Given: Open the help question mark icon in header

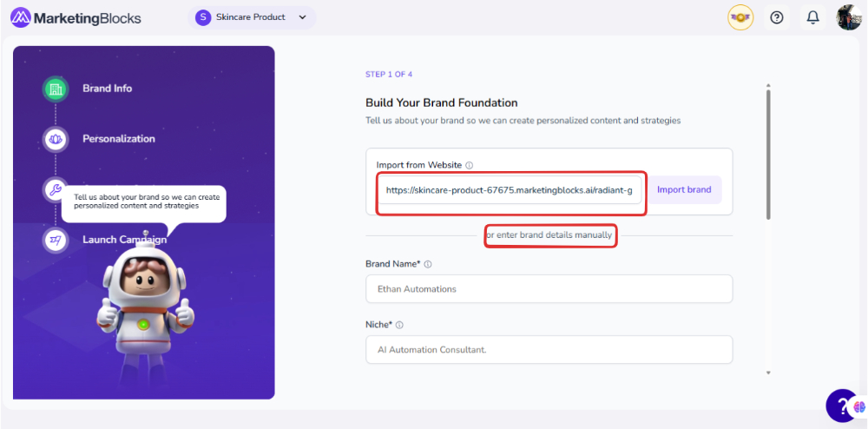Looking at the screenshot, I should click(x=777, y=17).
